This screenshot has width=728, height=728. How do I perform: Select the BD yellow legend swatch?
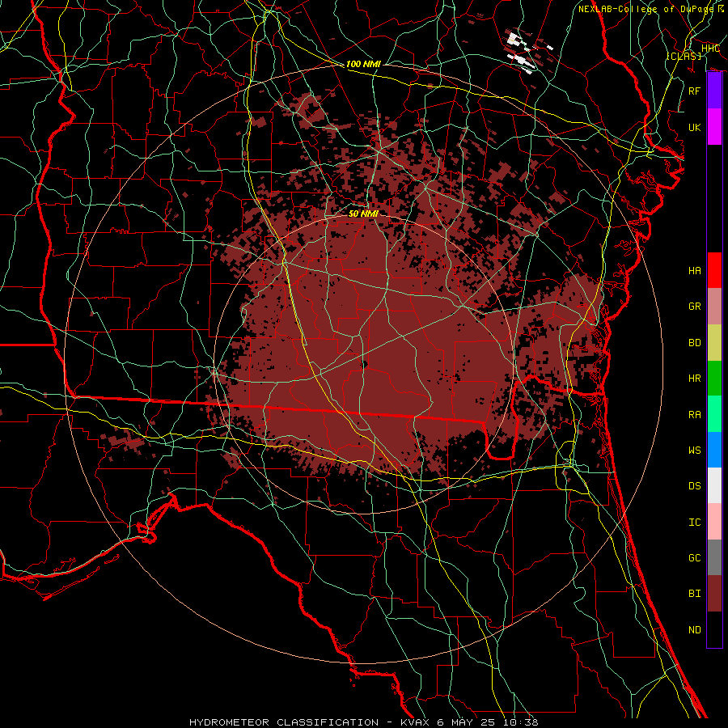pyautogui.click(x=714, y=343)
